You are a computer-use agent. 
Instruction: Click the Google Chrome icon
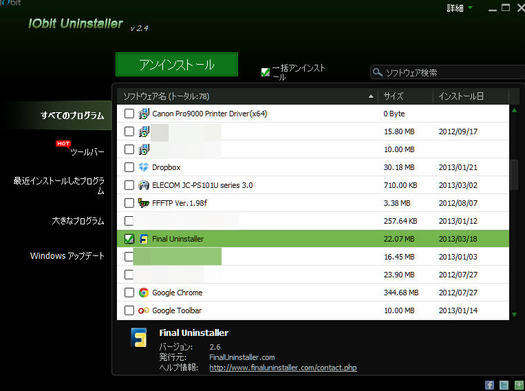click(144, 293)
